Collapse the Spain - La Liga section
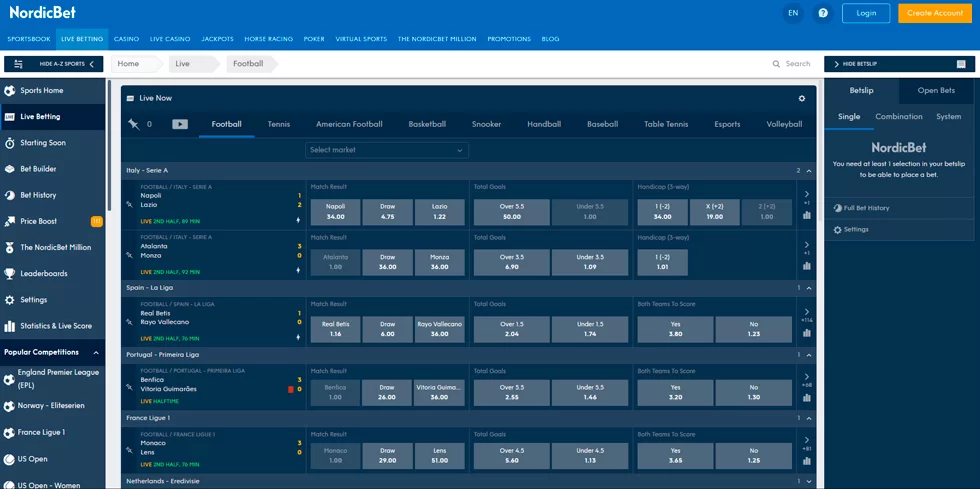Image resolution: width=980 pixels, height=489 pixels. (x=809, y=288)
